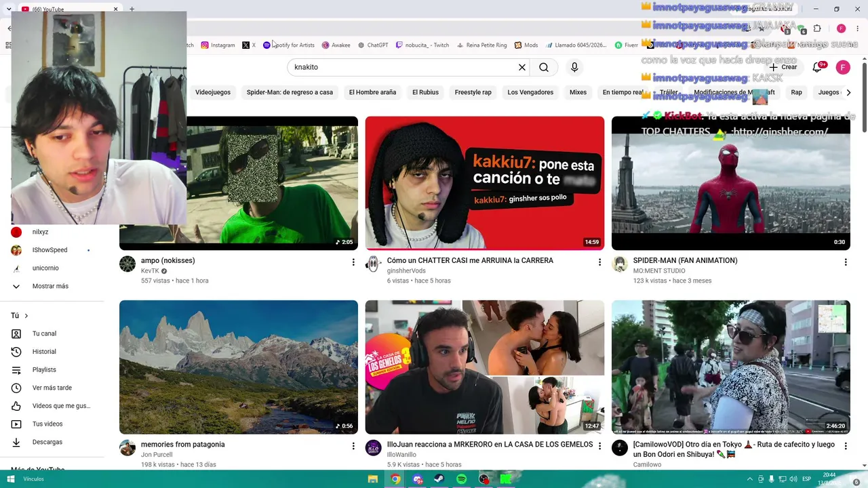Open the Instagram bookmark

tap(218, 45)
